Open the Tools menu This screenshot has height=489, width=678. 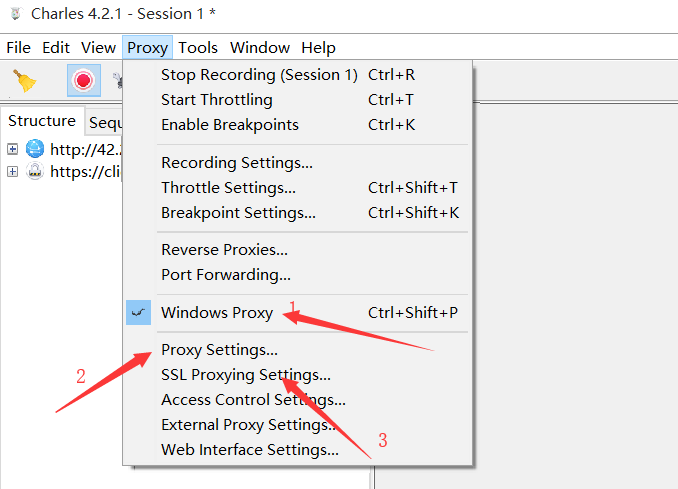198,47
